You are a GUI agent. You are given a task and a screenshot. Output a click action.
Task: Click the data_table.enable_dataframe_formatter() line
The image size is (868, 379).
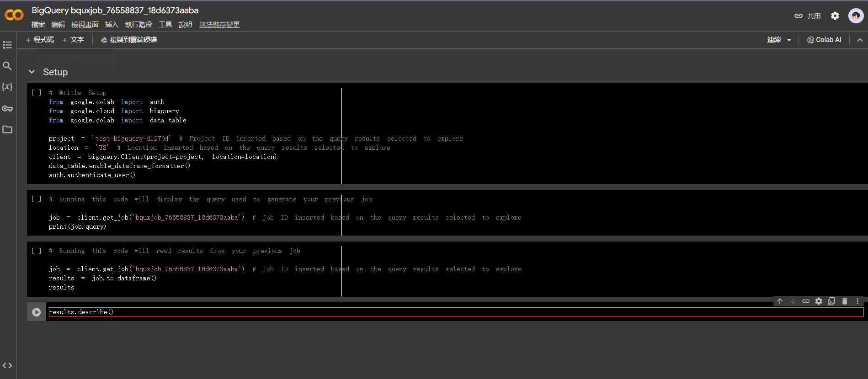pyautogui.click(x=119, y=166)
